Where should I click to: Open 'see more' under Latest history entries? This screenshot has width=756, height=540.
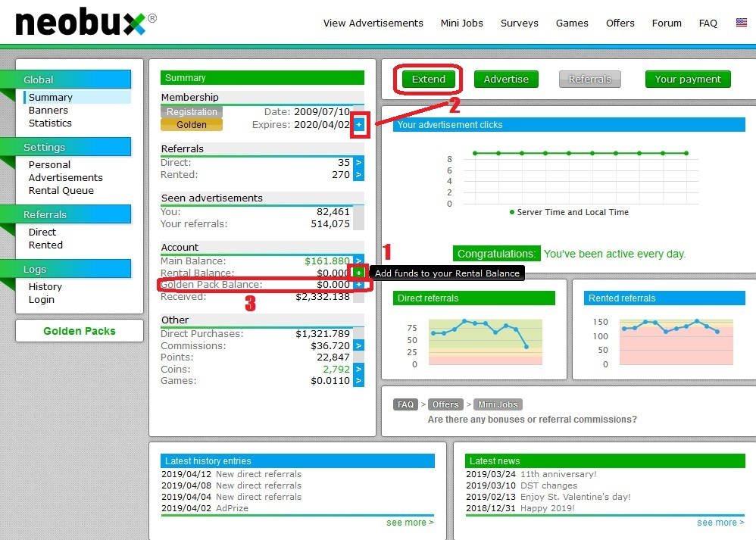410,523
